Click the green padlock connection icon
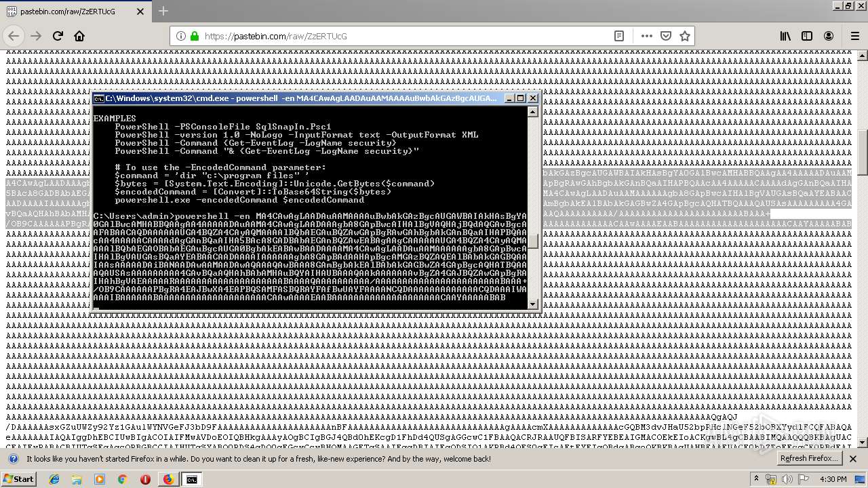 (x=195, y=37)
